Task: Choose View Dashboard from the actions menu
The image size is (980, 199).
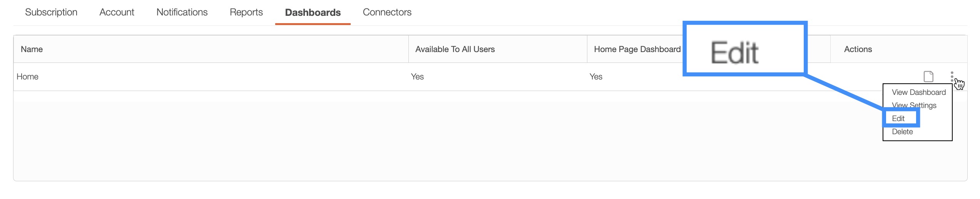Action: pos(918,92)
